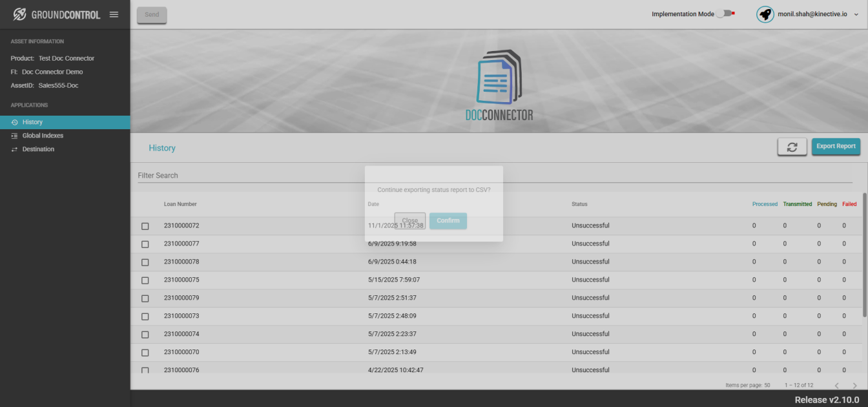Select loan number 2310000077 text

point(181,244)
